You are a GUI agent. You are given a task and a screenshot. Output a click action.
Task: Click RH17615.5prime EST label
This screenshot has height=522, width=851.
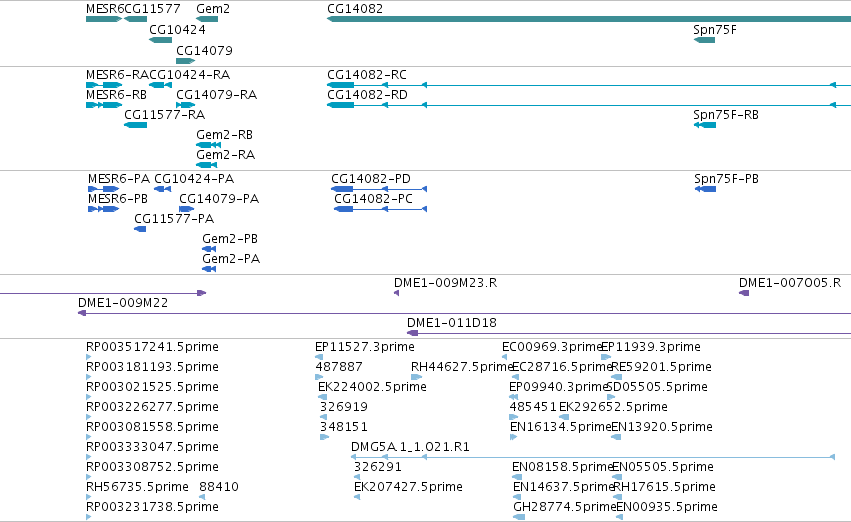(664, 487)
